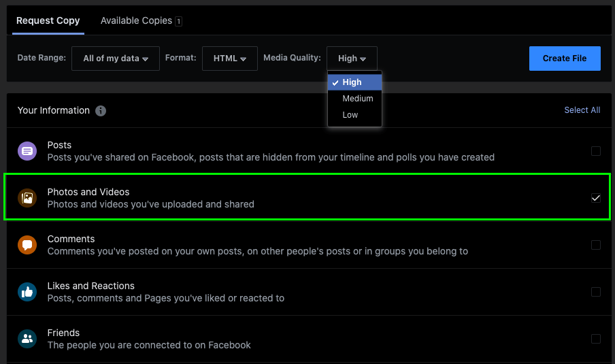Click the Friends row title
Image resolution: width=615 pixels, height=364 pixels.
coord(63,333)
